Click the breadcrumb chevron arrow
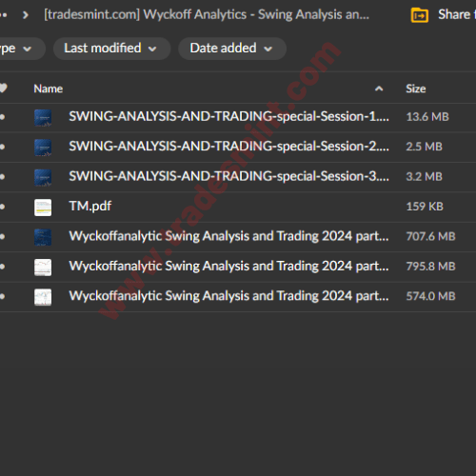Viewport: 476px width, 476px height. [x=26, y=15]
